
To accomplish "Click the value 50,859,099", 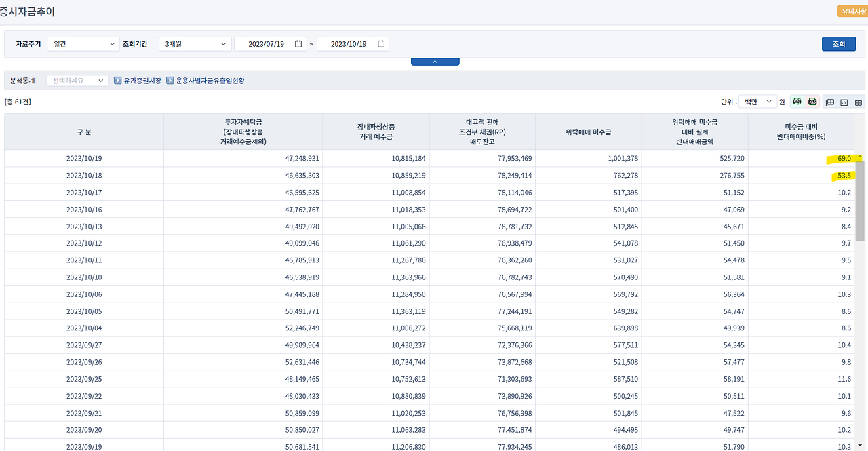I will click(302, 413).
